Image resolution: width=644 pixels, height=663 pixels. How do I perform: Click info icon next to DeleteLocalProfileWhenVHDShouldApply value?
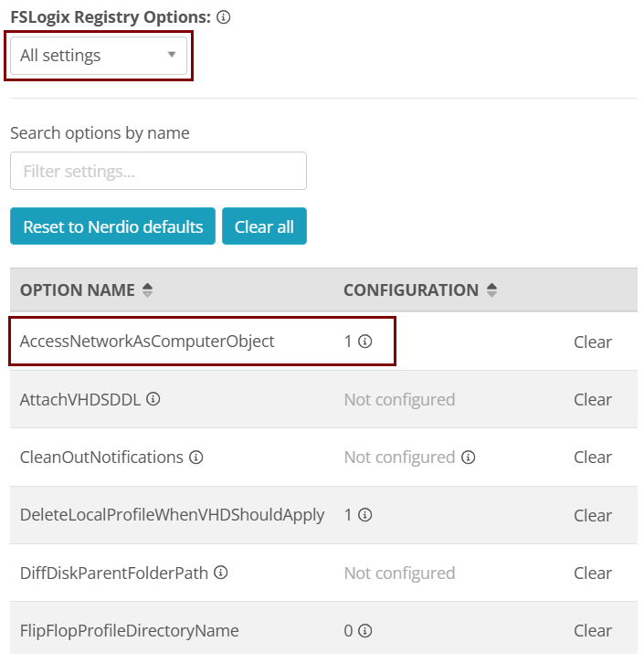(364, 514)
